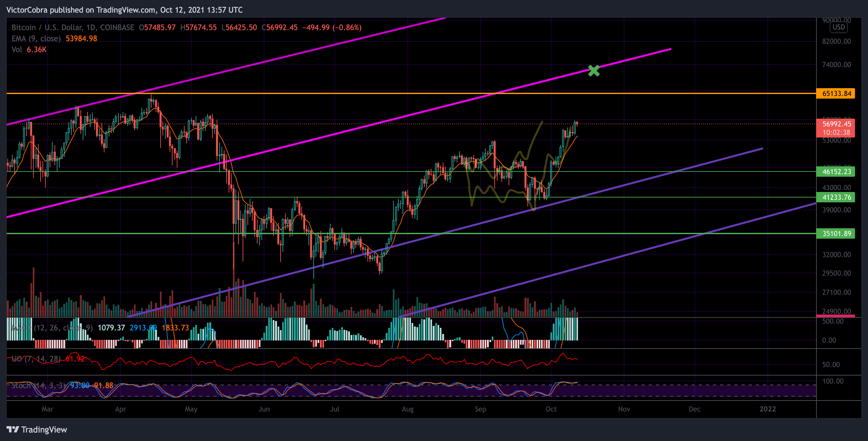Click the high price H57674.55 value
The height and width of the screenshot is (441, 868).
pyautogui.click(x=199, y=27)
